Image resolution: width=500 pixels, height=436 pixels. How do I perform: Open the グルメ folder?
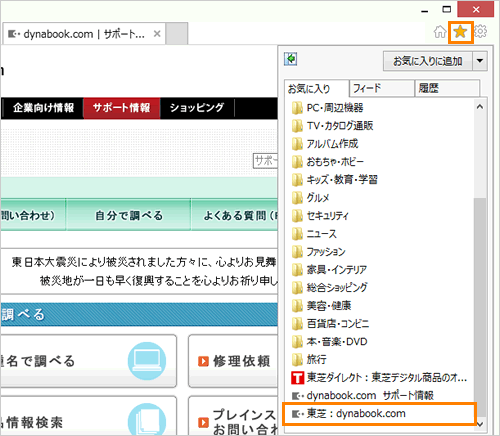(x=310, y=198)
